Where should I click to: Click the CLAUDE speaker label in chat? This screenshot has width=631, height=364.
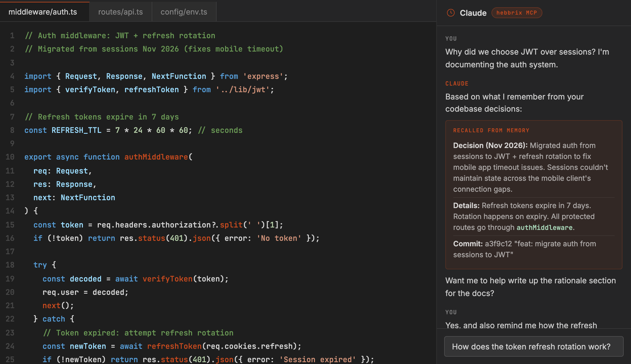click(x=457, y=84)
